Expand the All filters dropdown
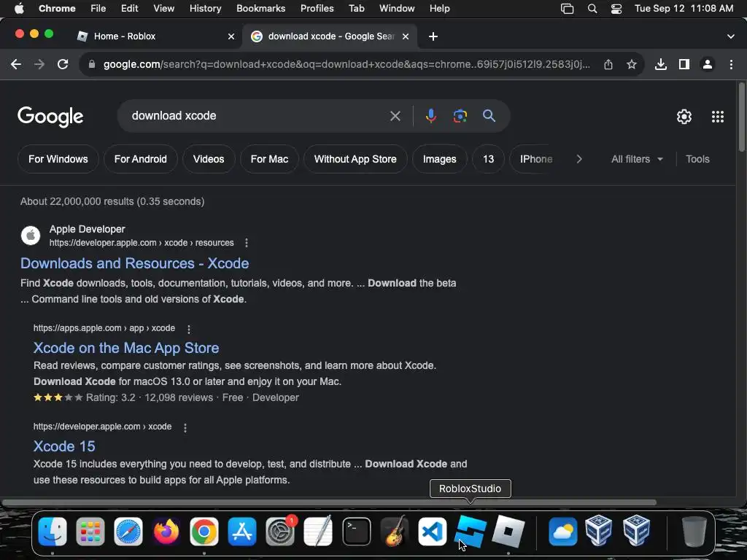747x560 pixels. (x=637, y=159)
